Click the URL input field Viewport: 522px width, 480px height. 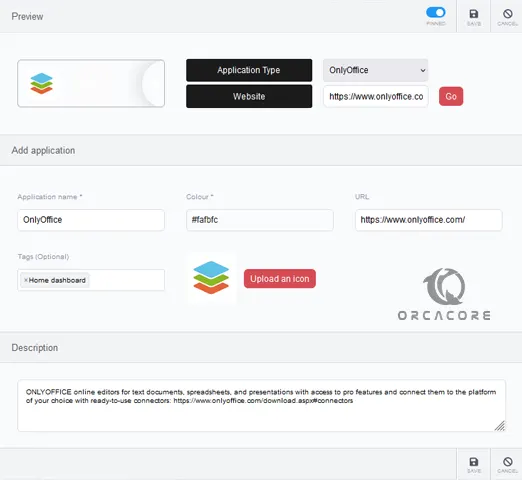(429, 220)
